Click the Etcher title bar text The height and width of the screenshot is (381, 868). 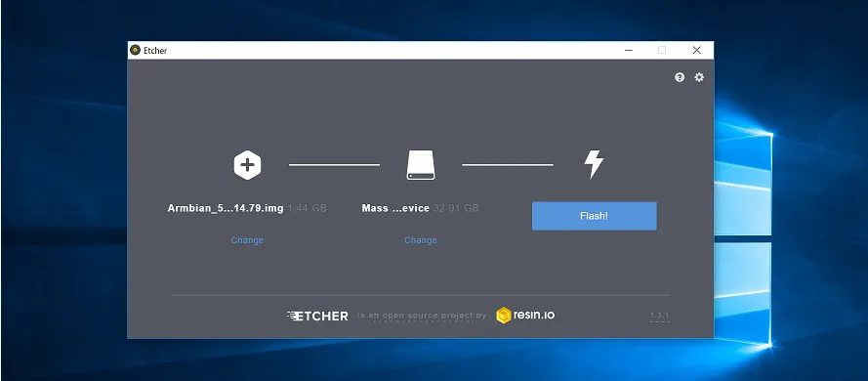coord(155,51)
